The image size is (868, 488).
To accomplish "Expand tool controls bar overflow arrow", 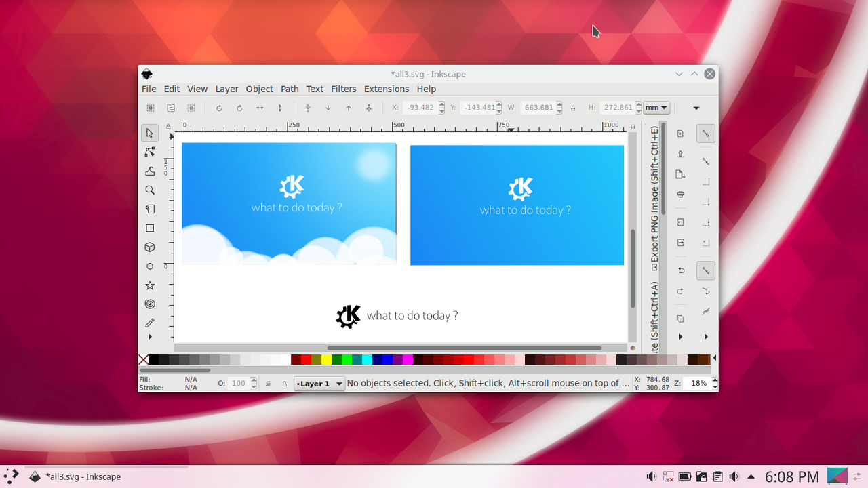I will (x=696, y=108).
